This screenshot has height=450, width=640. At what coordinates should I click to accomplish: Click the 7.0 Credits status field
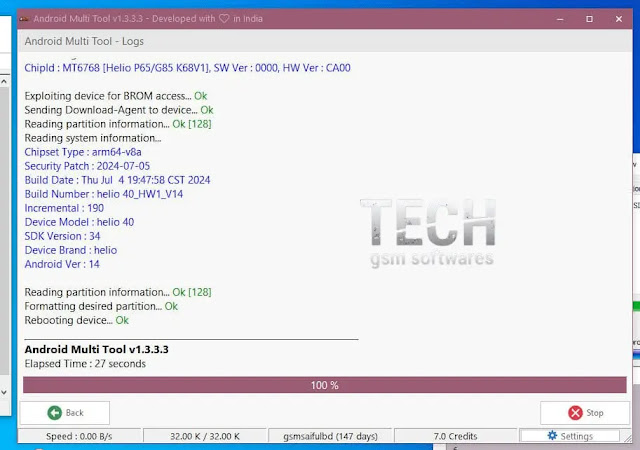pyautogui.click(x=455, y=436)
